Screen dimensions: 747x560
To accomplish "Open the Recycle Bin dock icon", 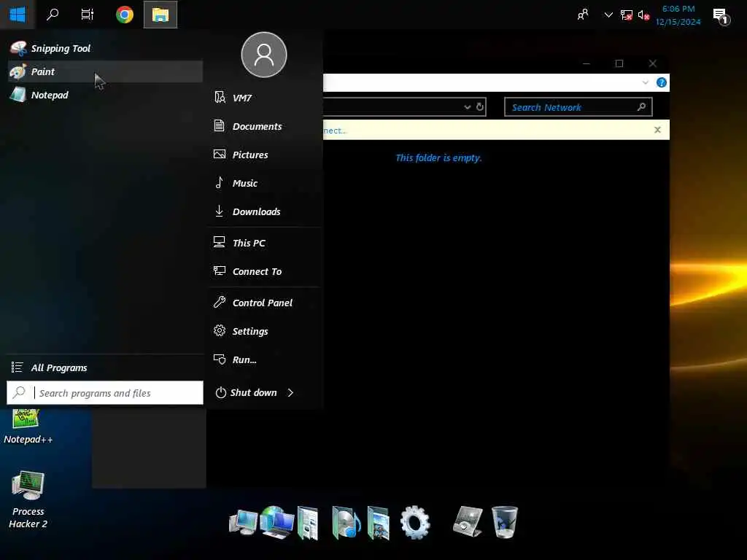I will (x=505, y=522).
